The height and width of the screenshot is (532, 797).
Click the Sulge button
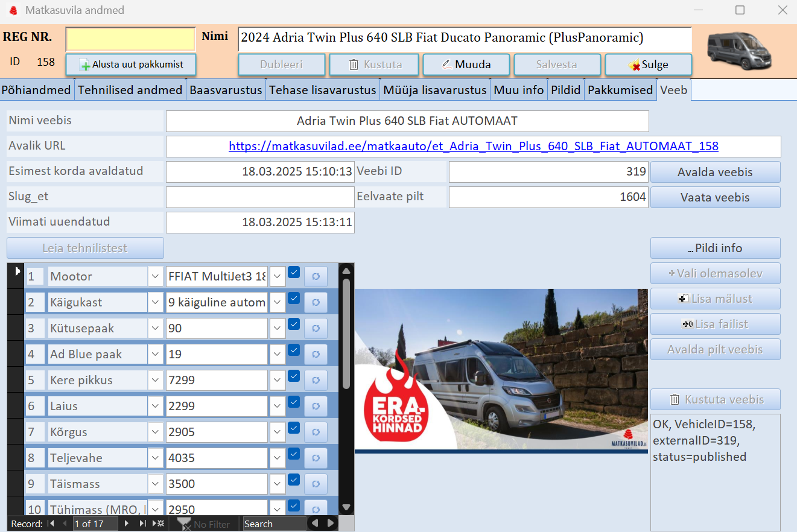(649, 65)
